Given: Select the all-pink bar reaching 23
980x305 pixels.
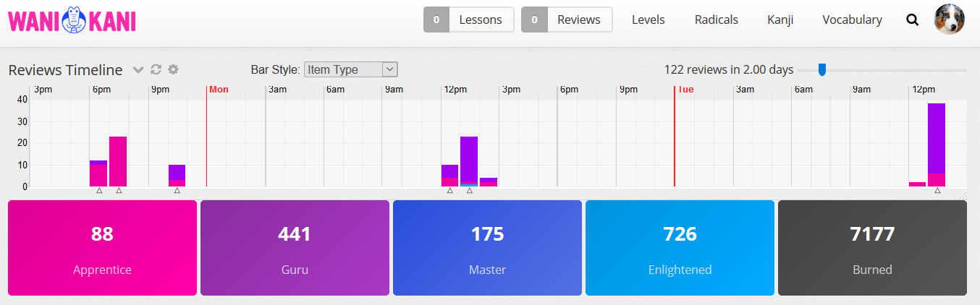Looking at the screenshot, I should click(118, 161).
